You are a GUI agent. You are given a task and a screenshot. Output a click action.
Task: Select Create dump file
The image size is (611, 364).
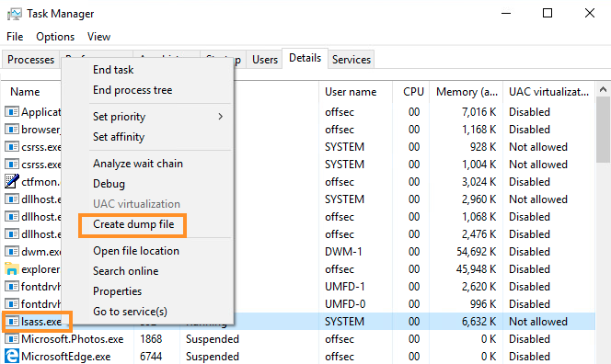pyautogui.click(x=133, y=224)
